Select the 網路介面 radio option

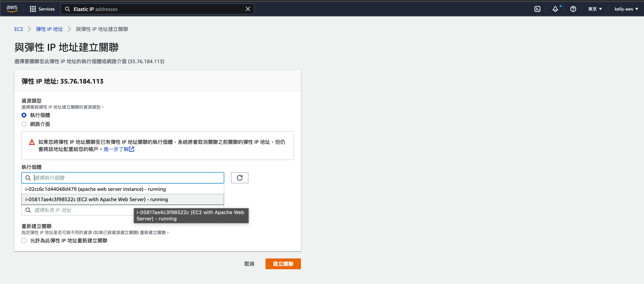[x=24, y=124]
